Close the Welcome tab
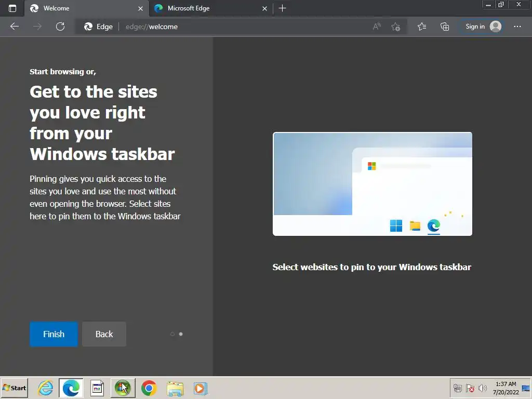 pyautogui.click(x=140, y=8)
